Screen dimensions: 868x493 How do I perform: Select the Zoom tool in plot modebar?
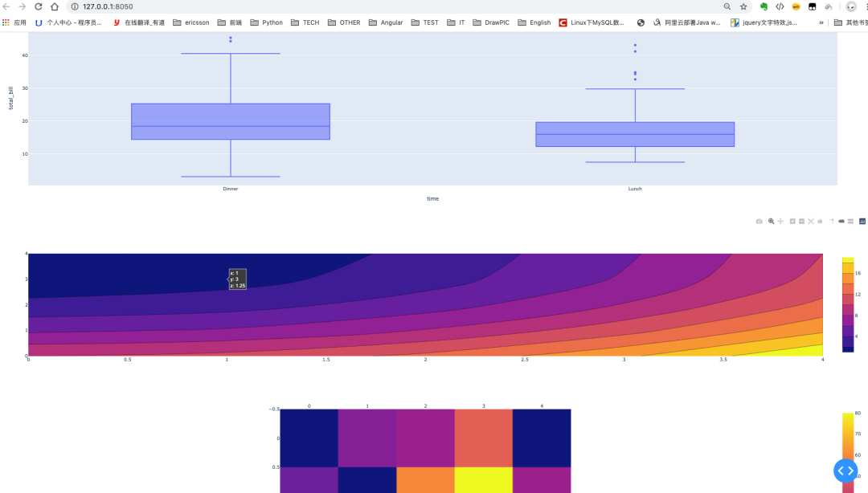pyautogui.click(x=771, y=222)
